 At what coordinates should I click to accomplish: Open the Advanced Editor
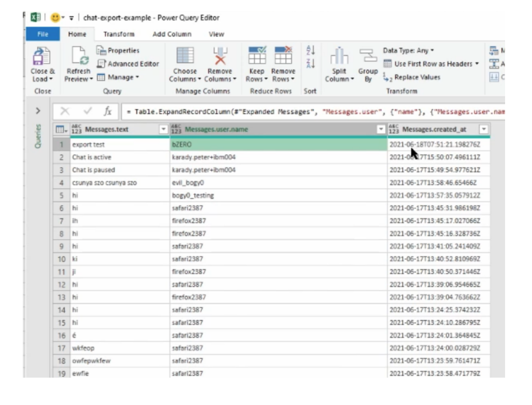[128, 64]
